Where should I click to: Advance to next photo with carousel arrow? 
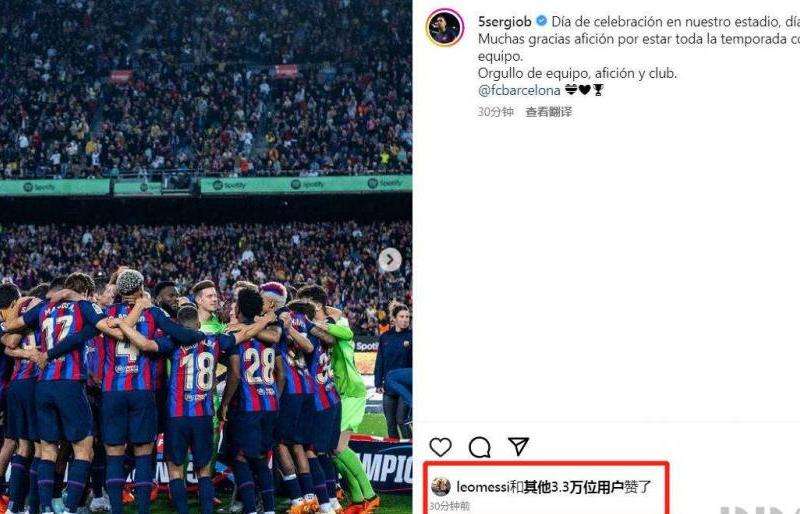click(x=390, y=260)
